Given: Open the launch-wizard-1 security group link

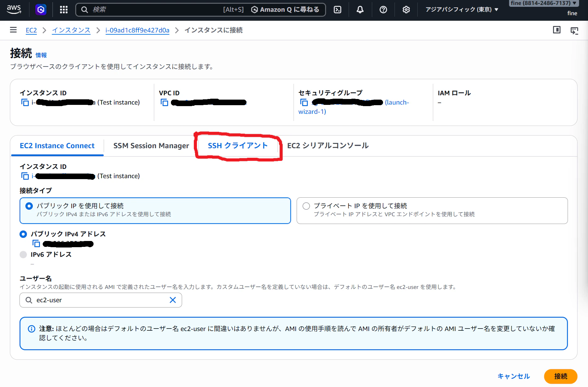Looking at the screenshot, I should [354, 107].
